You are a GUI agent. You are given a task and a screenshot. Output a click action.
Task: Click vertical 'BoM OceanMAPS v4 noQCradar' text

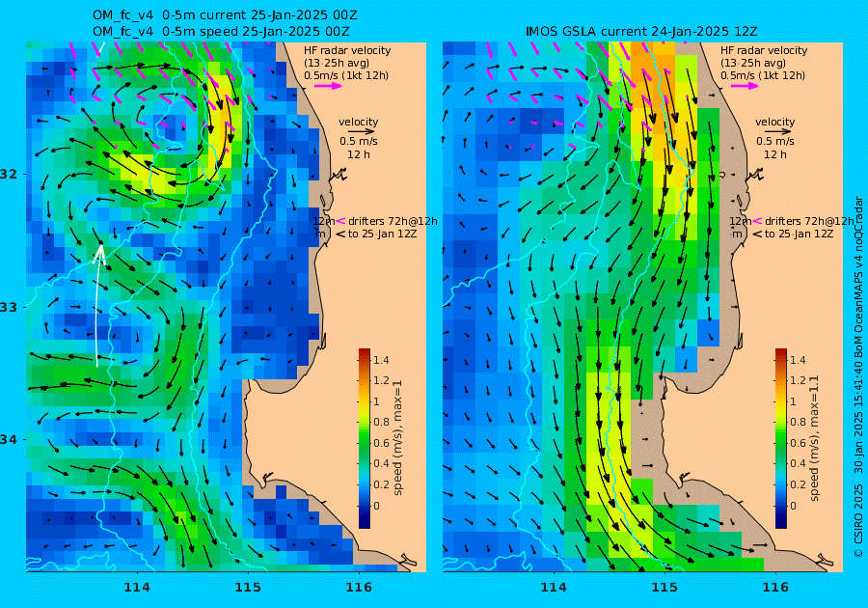(x=858, y=277)
